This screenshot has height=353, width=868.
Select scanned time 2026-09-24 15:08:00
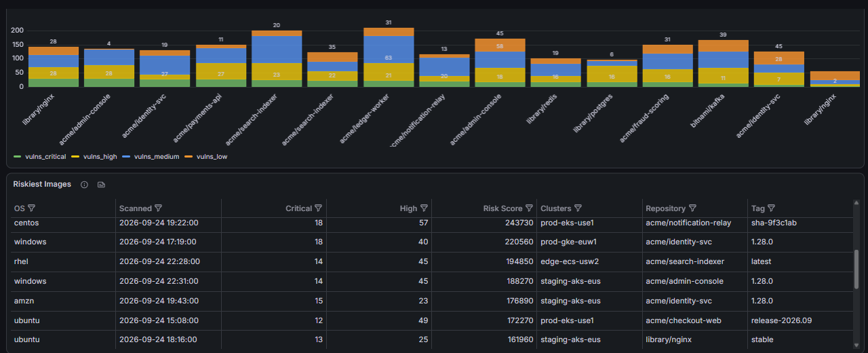[159, 320]
